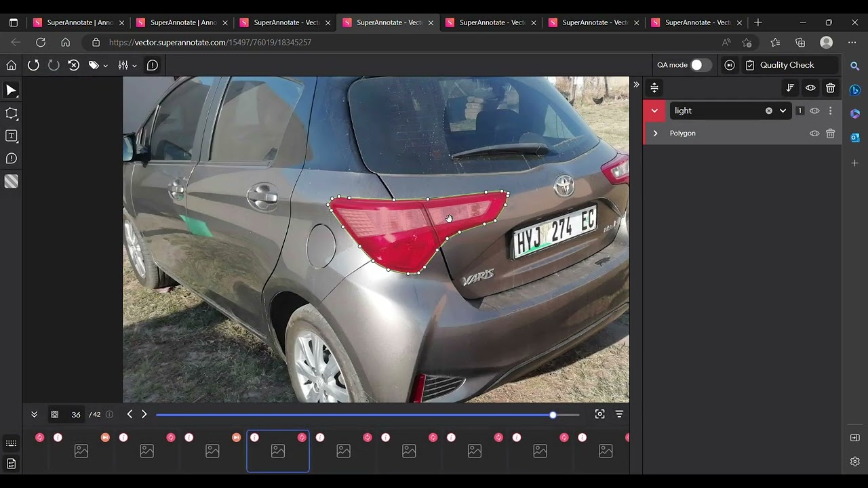Switch to first SuperAnnotate | Anno browser tab
Image resolution: width=868 pixels, height=488 pixels.
pyautogui.click(x=80, y=22)
